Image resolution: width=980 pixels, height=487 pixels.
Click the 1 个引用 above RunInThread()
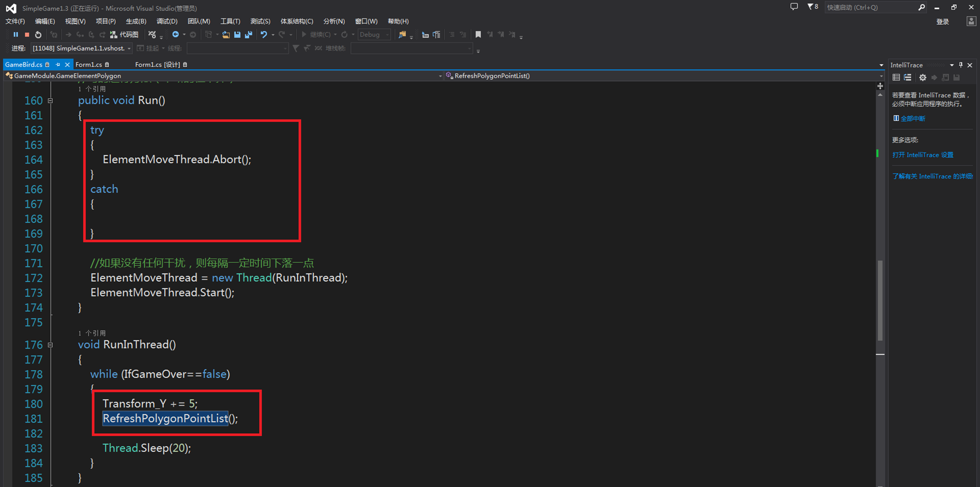point(92,333)
